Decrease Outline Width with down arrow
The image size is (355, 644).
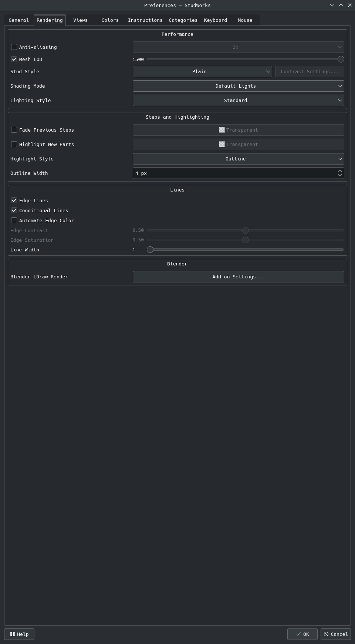point(340,175)
